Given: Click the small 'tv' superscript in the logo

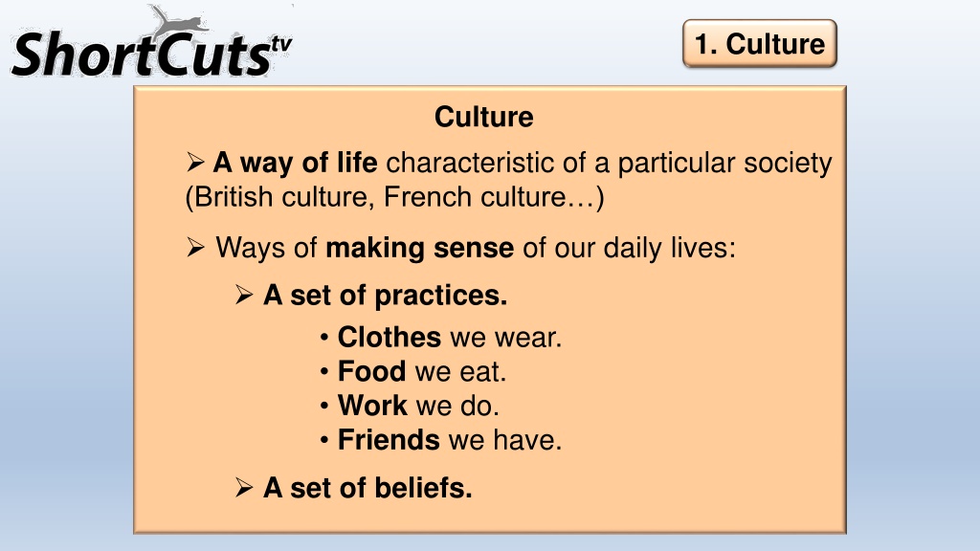Looking at the screenshot, I should (281, 44).
